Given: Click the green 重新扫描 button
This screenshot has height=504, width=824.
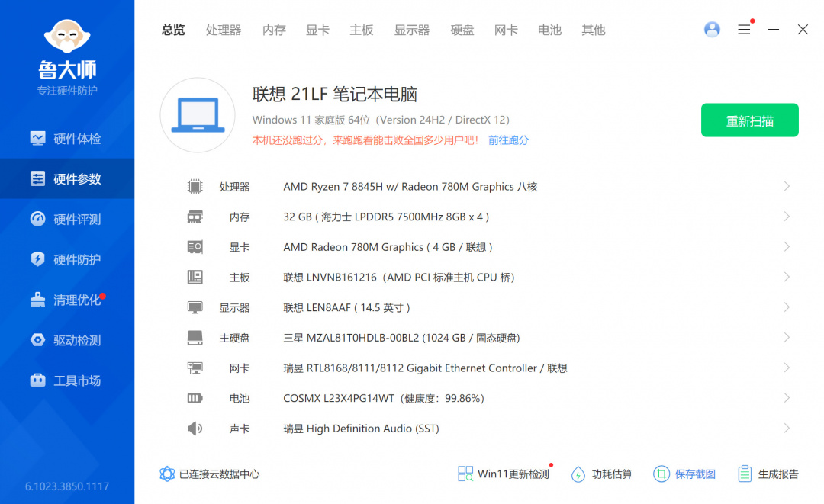Looking at the screenshot, I should [749, 120].
